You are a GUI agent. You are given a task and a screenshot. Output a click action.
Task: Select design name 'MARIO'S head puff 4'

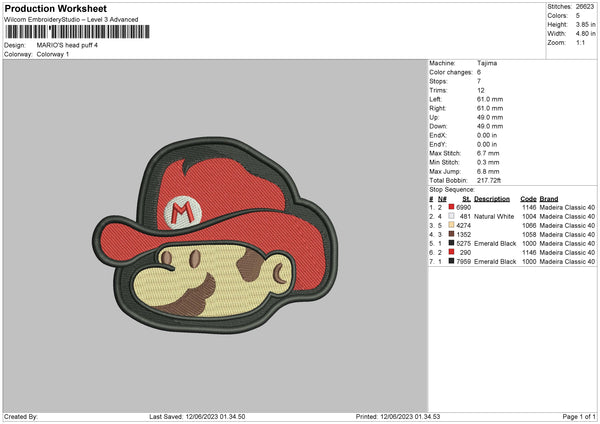point(67,45)
